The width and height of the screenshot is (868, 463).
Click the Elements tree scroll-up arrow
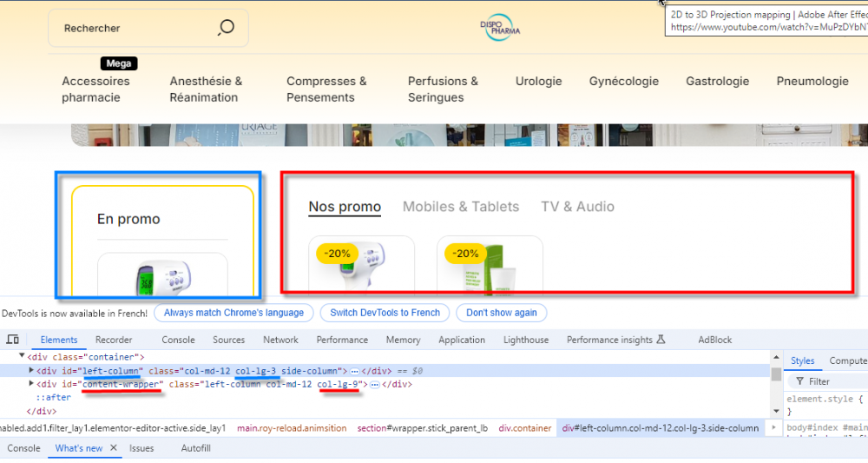[776, 358]
